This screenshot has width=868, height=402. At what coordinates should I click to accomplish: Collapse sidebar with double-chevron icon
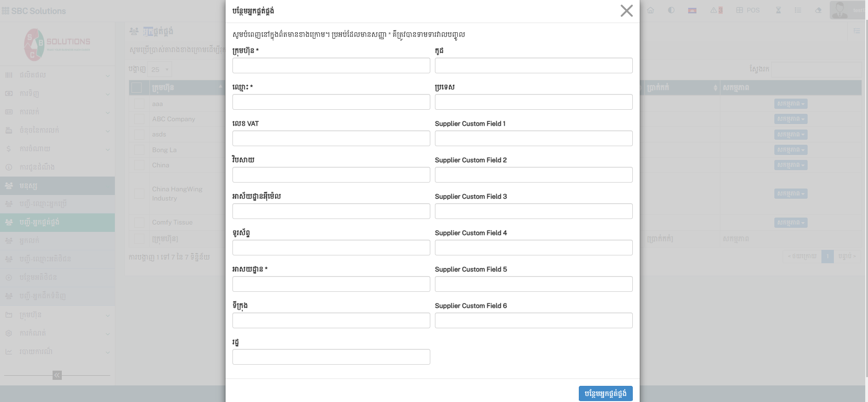tap(57, 375)
